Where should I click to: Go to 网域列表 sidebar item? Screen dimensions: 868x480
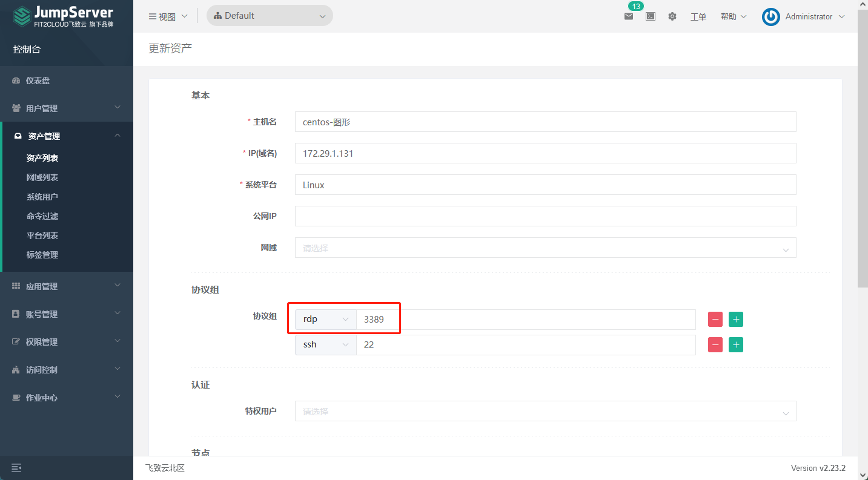pyautogui.click(x=42, y=177)
